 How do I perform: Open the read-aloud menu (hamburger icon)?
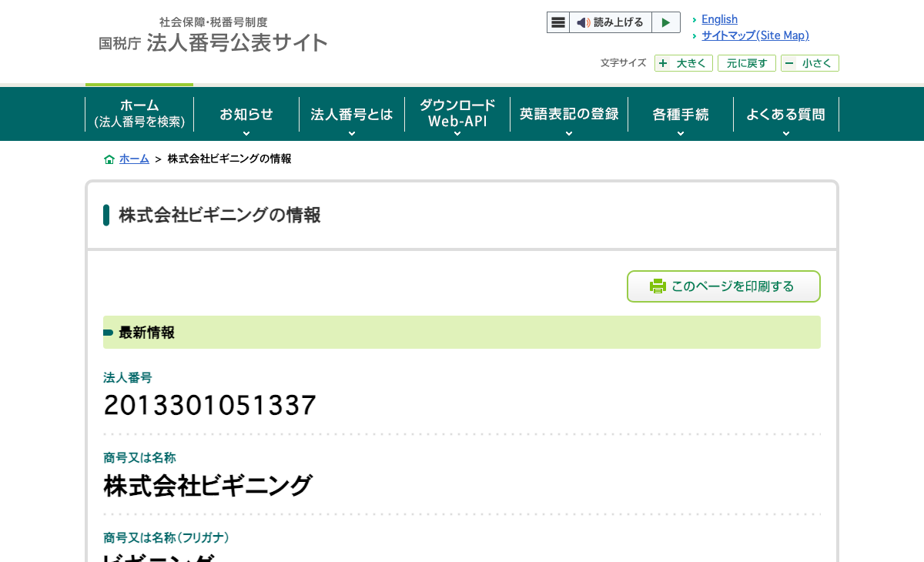coord(558,22)
